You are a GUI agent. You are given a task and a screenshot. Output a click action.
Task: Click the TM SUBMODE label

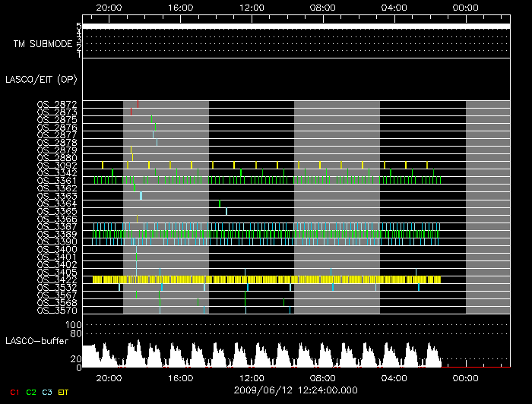point(43,44)
